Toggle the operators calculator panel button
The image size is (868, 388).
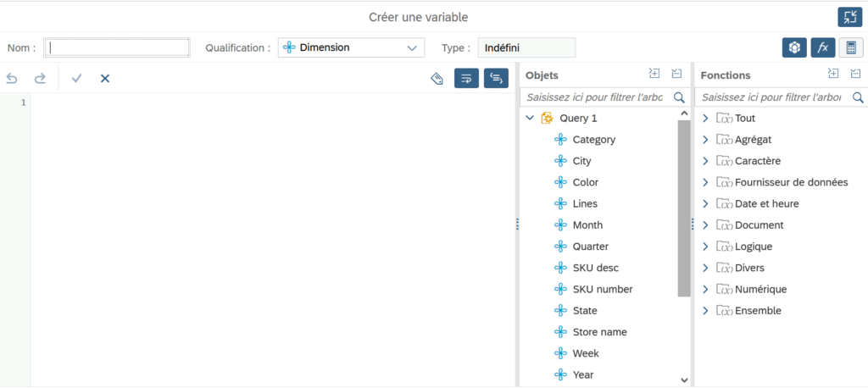coord(850,48)
